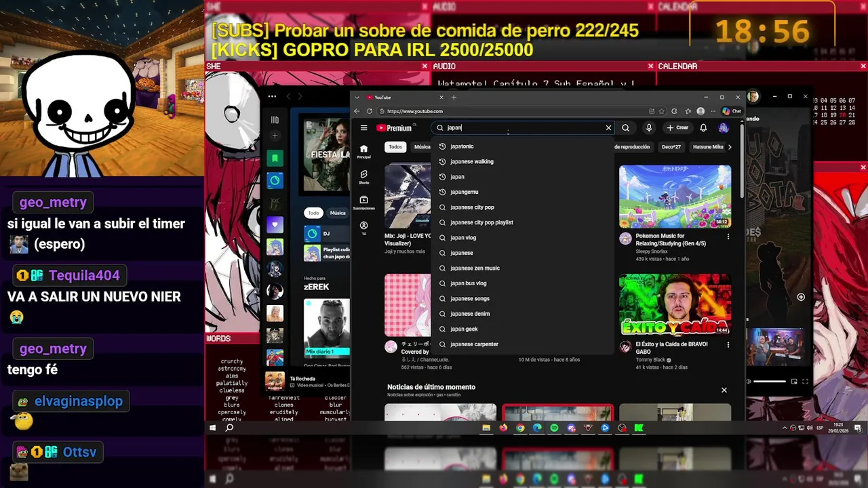Select the Deco*27 filter chip
Viewport: 868px width, 488px height.
671,146
